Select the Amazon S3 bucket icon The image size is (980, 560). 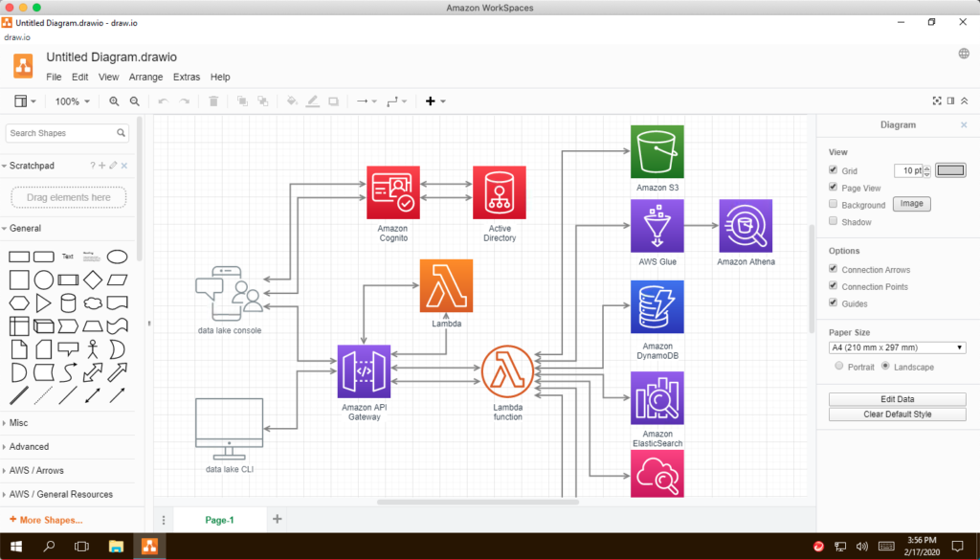coord(657,151)
